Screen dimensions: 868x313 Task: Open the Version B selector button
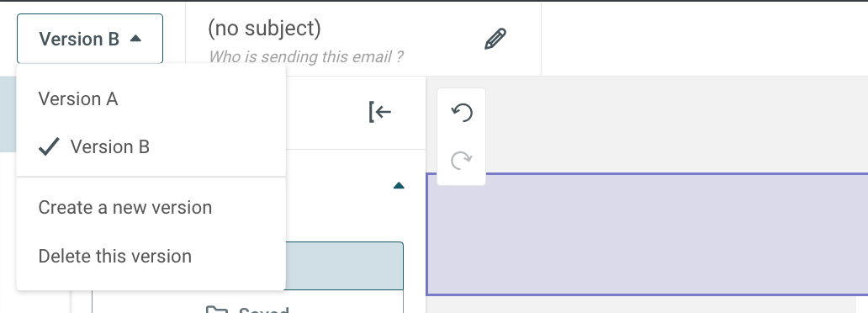pyautogui.click(x=90, y=39)
